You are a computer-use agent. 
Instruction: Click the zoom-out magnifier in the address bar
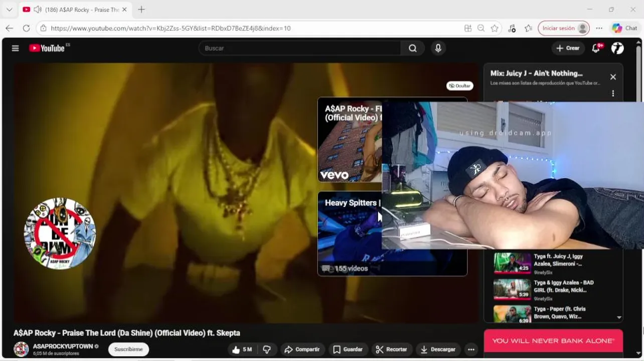(481, 28)
